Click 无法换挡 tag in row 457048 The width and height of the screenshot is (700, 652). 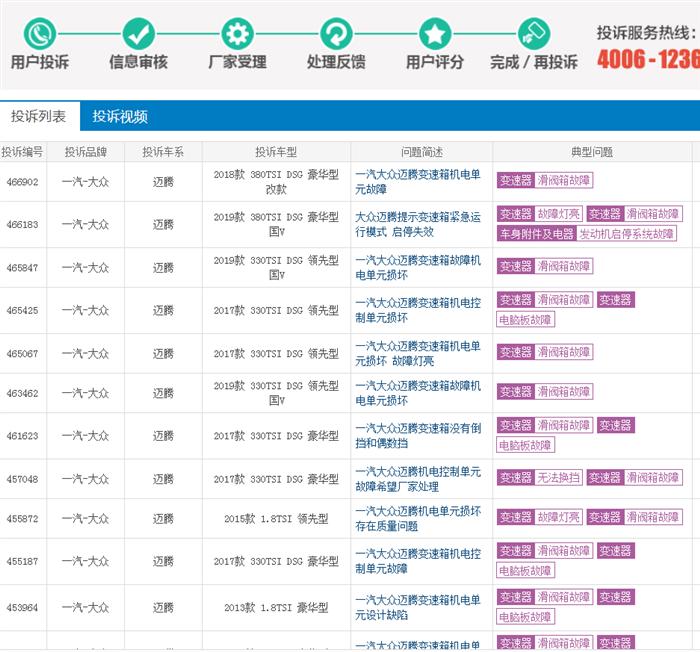tap(558, 478)
